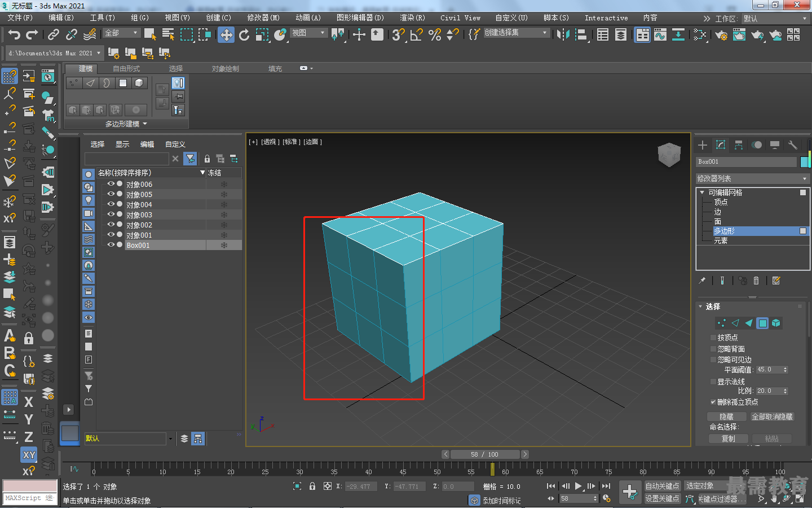Go to animation end frame
The width and height of the screenshot is (812, 508).
tap(606, 486)
